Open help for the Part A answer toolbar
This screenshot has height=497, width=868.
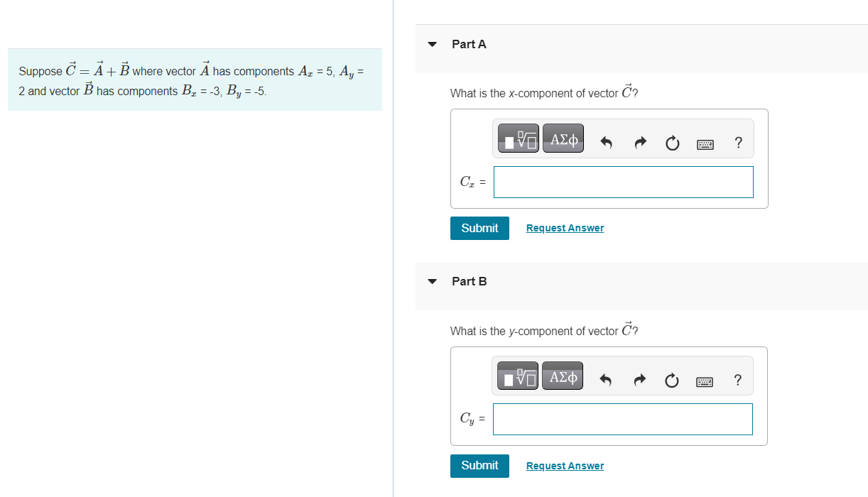pyautogui.click(x=738, y=143)
